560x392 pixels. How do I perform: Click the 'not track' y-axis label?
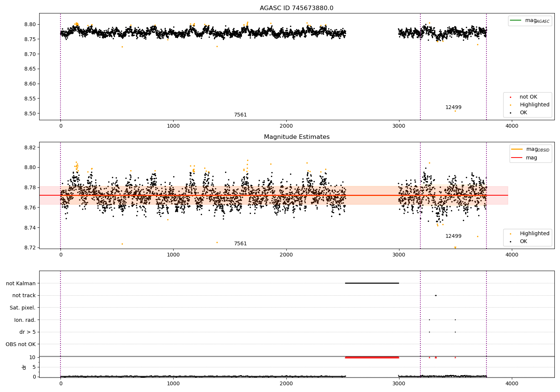coord(24,296)
